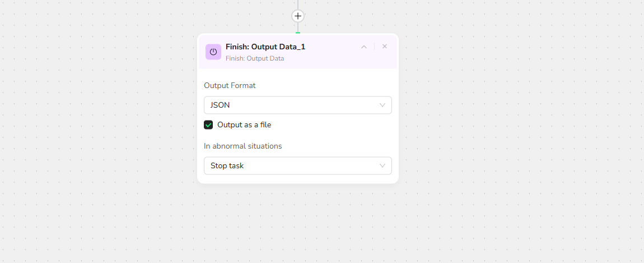644x263 pixels.
Task: Click the 'Finish: Output Data' subtitle text
Action: (x=255, y=58)
